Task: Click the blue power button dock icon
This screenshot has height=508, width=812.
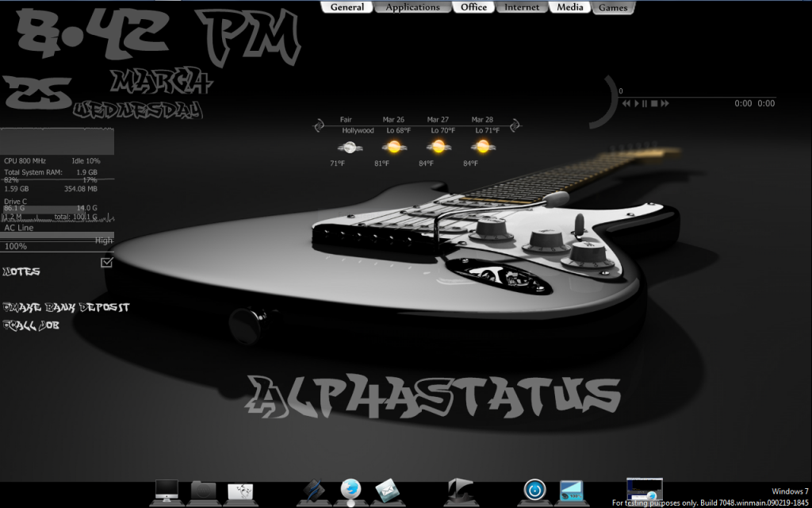Action: coord(535,491)
